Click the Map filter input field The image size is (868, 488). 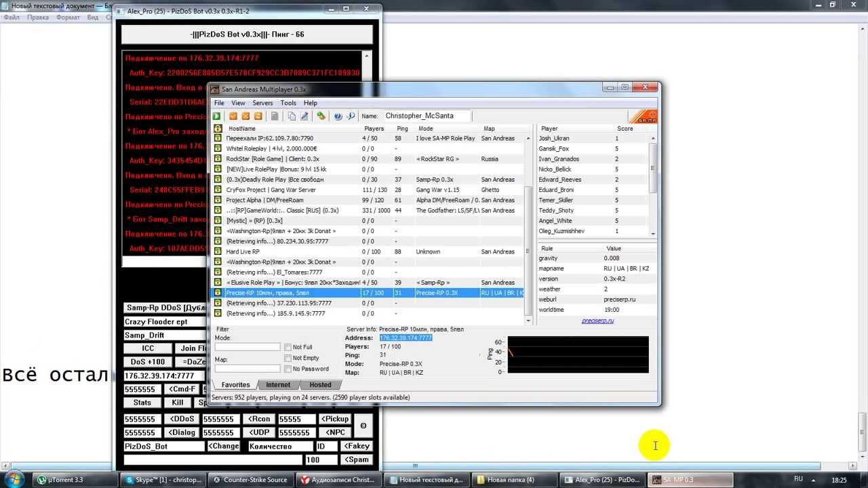(248, 369)
